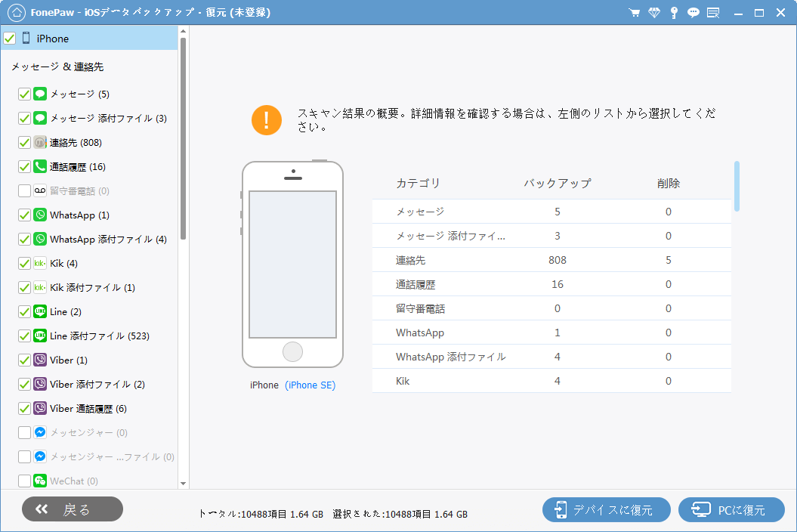
Task: Click the orange exclamation warning icon
Action: point(267,120)
